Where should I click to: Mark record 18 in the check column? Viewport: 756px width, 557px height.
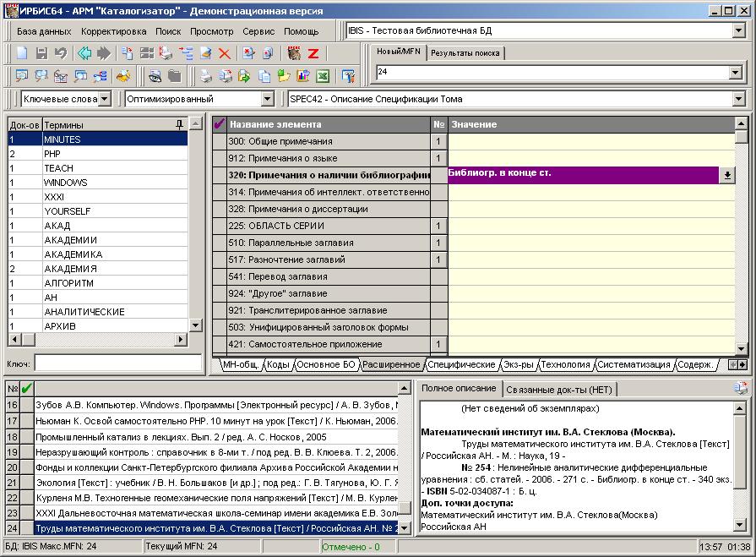click(27, 437)
